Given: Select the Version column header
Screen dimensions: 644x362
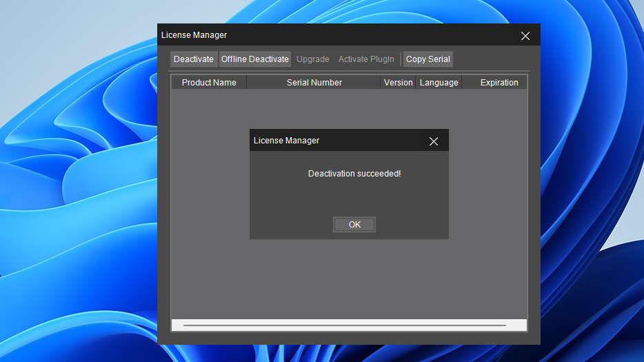Looking at the screenshot, I should point(399,83).
